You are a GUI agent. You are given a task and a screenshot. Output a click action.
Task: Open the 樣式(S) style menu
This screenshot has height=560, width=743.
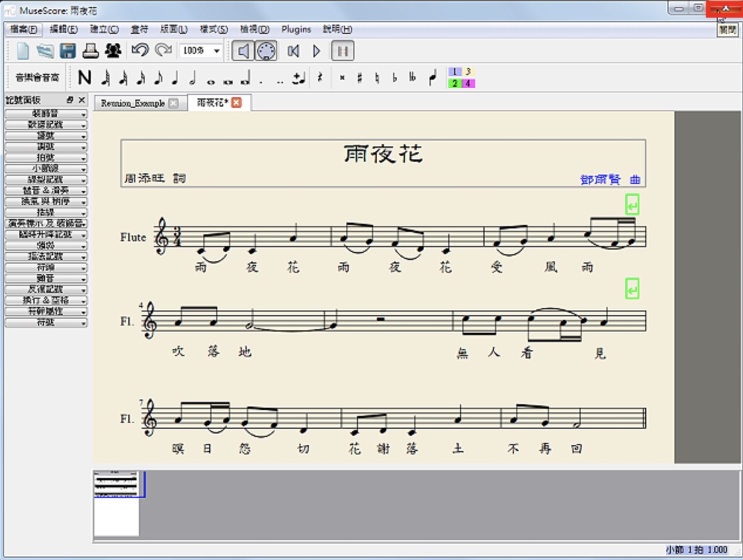click(x=214, y=29)
